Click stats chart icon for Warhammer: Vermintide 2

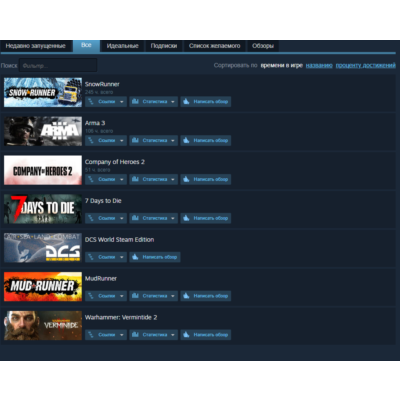pyautogui.click(x=135, y=335)
